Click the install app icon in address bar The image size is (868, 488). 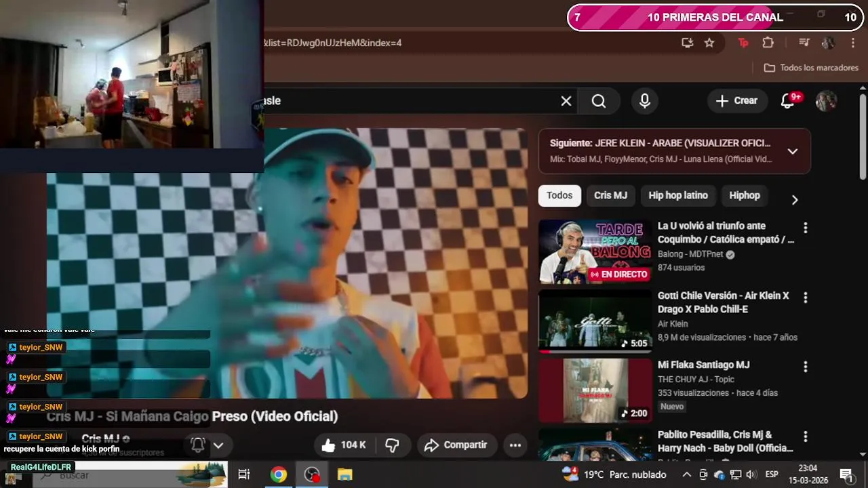[x=688, y=43]
